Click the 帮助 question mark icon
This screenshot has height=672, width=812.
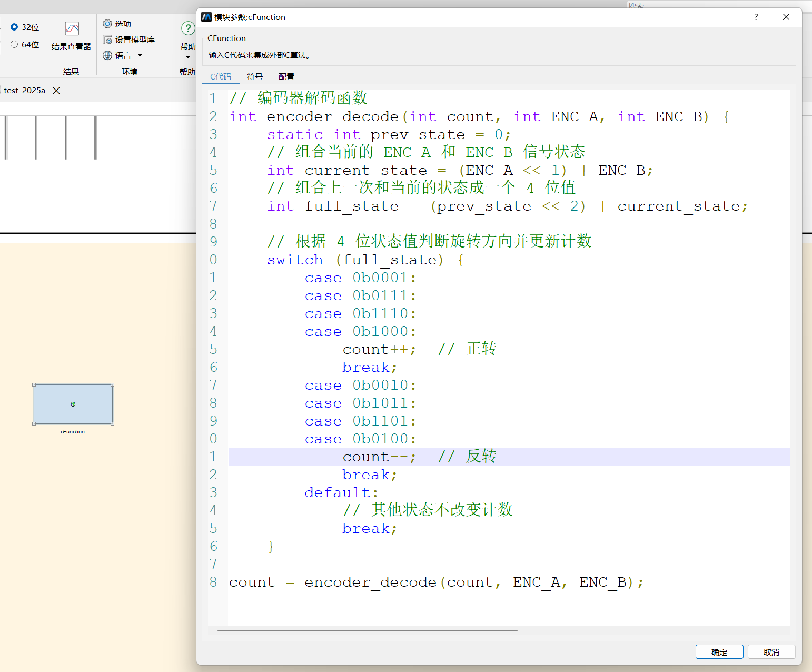click(x=188, y=28)
